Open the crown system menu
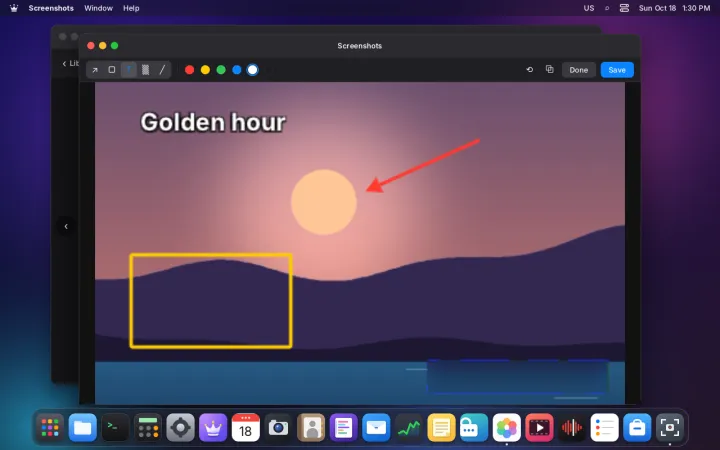Viewport: 720px width, 450px height. click(x=14, y=8)
